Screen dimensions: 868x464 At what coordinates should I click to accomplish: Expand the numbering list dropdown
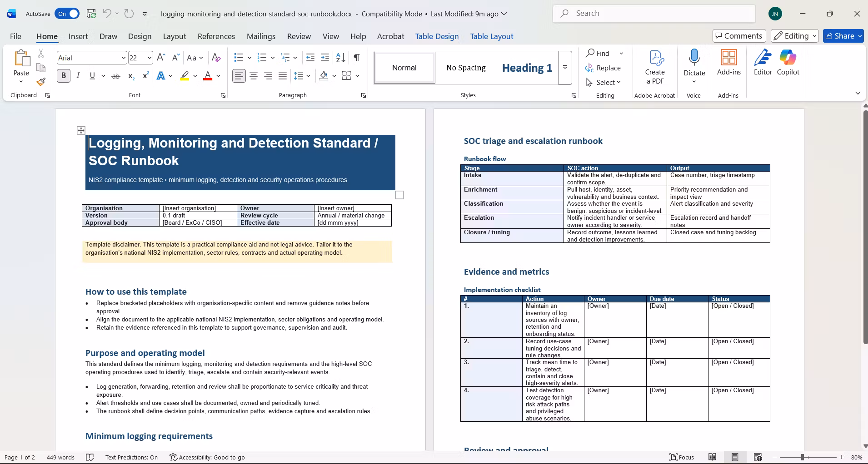[273, 58]
